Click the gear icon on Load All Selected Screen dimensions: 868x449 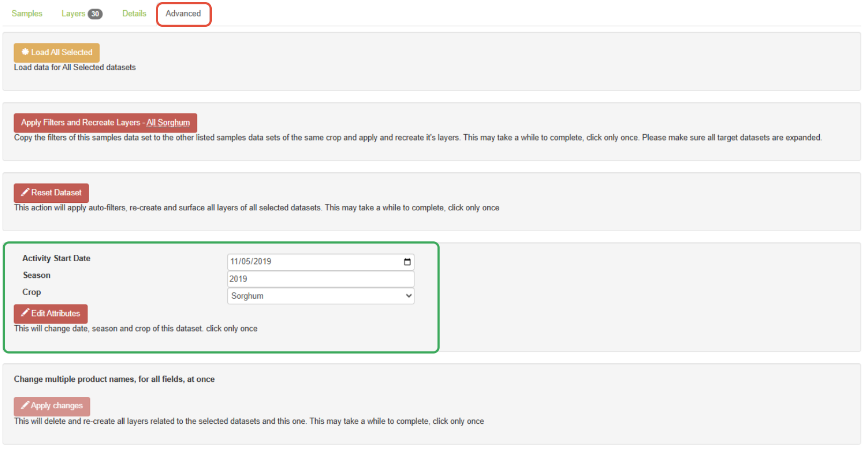click(x=25, y=52)
